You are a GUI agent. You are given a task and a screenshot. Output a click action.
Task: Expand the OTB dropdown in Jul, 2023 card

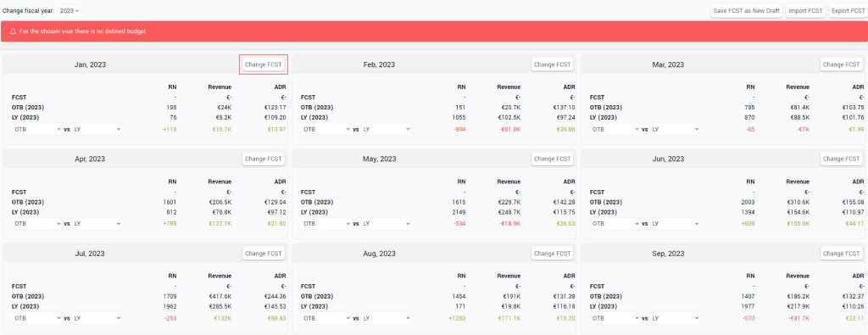click(37, 318)
